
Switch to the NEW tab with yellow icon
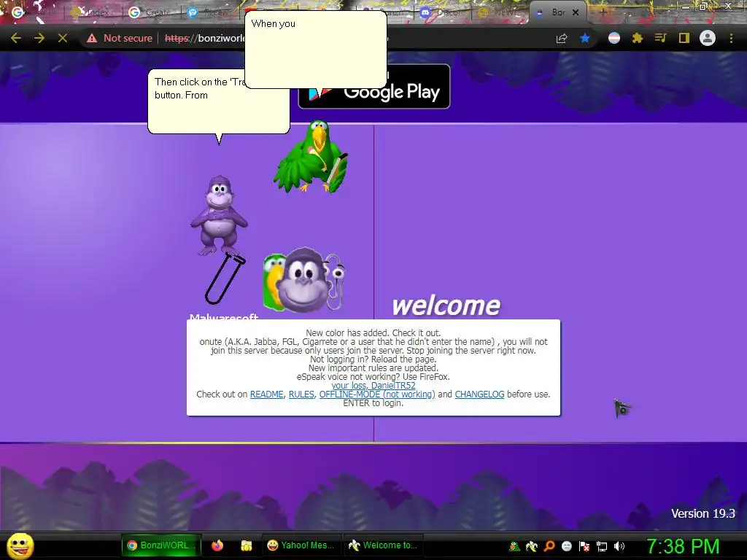point(499,12)
